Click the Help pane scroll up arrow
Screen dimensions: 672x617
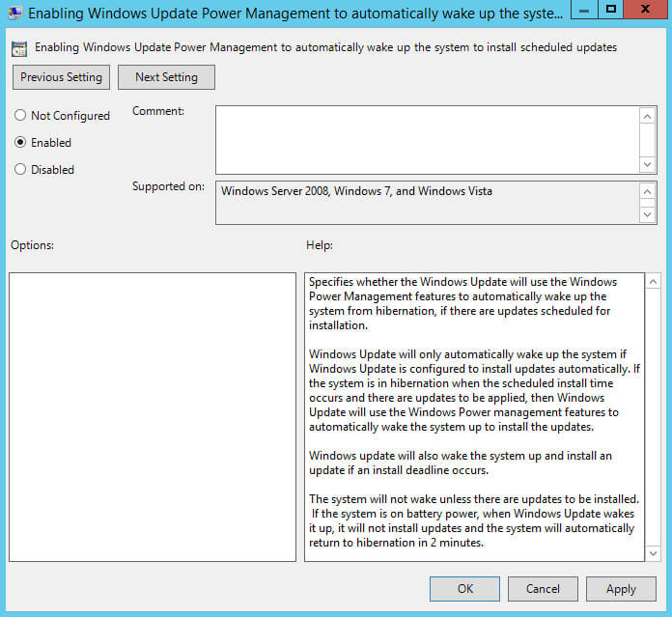point(653,282)
